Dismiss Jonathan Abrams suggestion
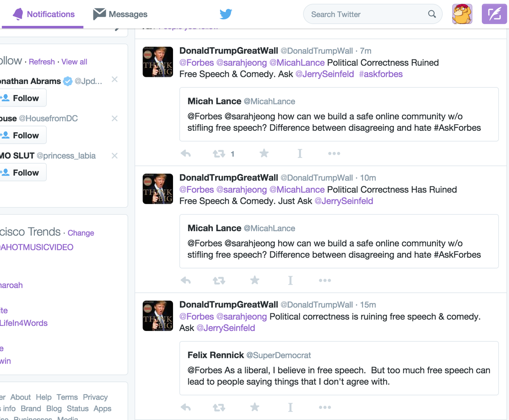This screenshot has height=420, width=509. pyautogui.click(x=115, y=80)
